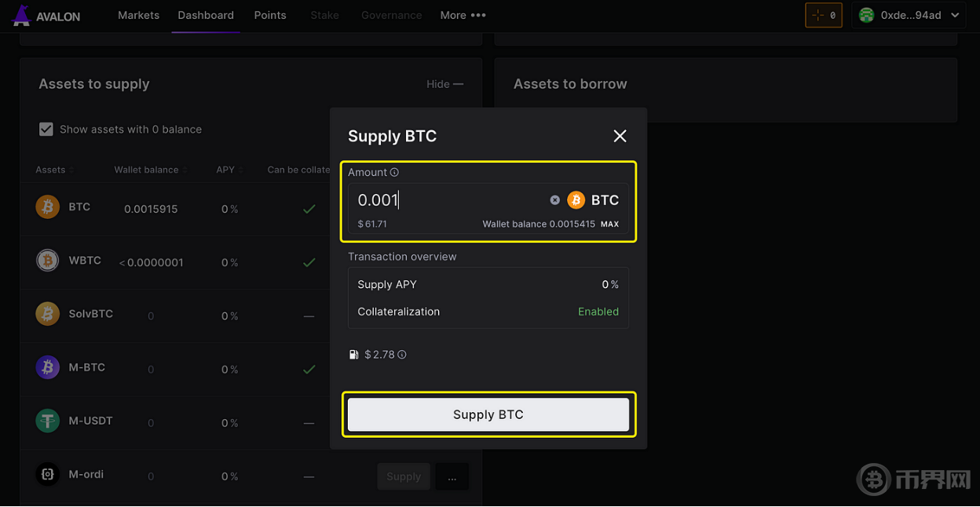
Task: Click the Amount info icon in the dialog
Action: (x=395, y=172)
